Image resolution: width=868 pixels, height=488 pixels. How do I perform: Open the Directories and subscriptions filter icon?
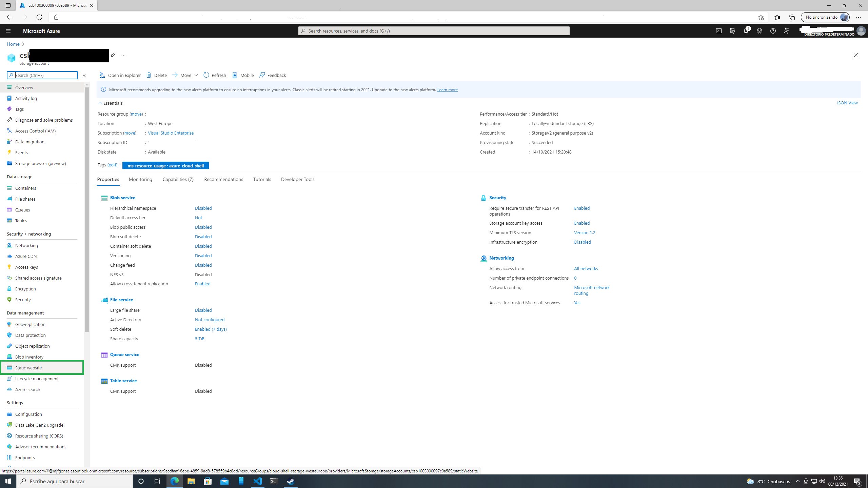(732, 31)
